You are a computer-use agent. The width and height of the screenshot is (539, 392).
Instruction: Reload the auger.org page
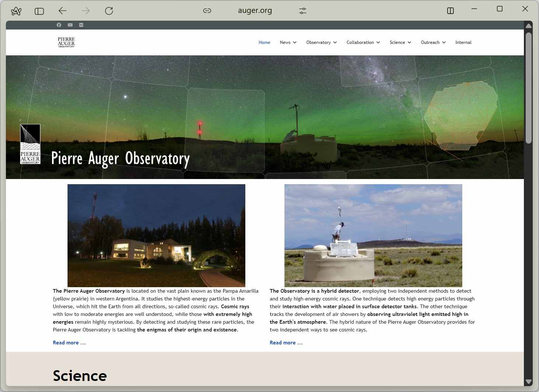pos(109,11)
